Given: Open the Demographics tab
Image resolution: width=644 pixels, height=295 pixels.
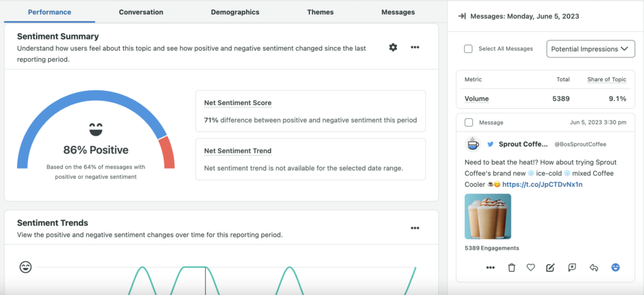Looking at the screenshot, I should (x=235, y=12).
